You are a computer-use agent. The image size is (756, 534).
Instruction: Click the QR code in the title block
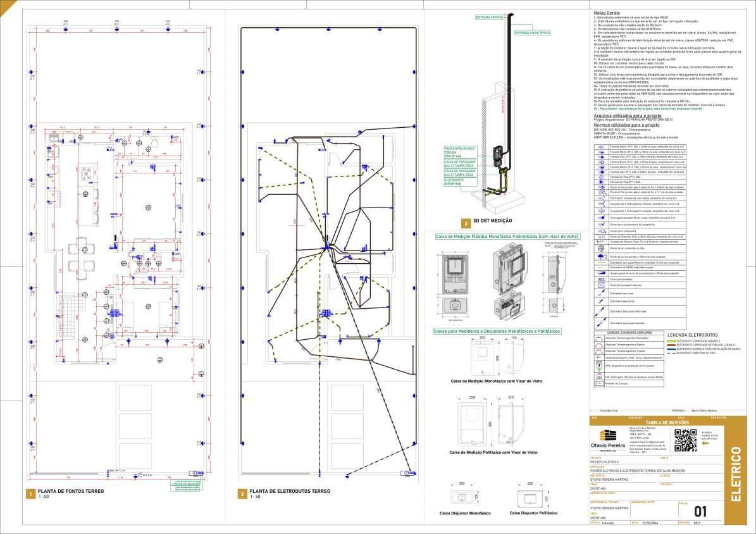click(x=684, y=438)
